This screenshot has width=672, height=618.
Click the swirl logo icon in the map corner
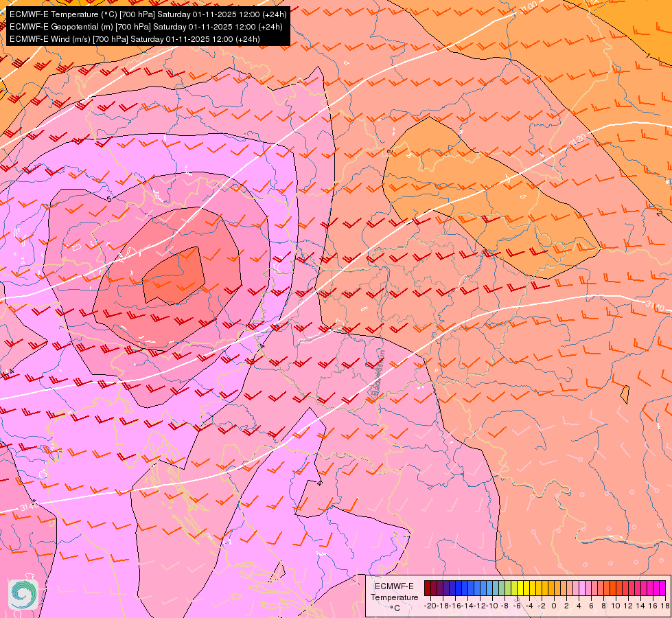pyautogui.click(x=23, y=594)
